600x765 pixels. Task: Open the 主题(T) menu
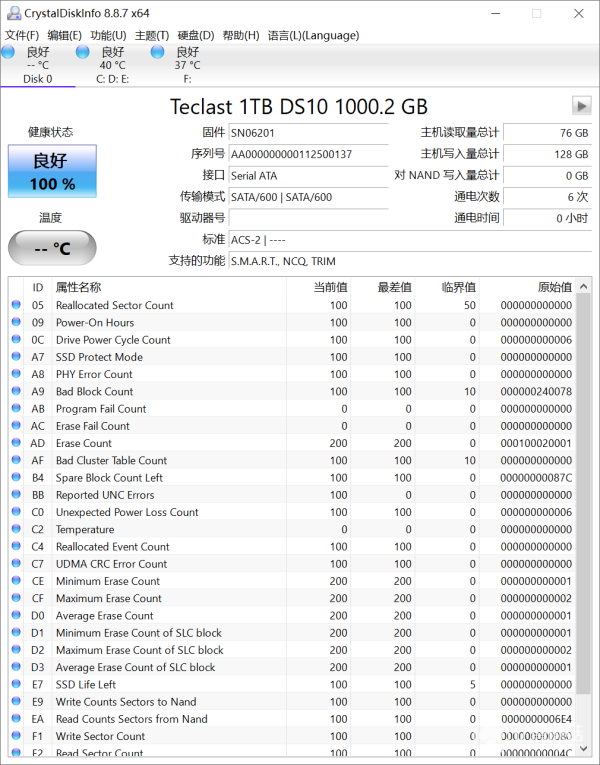coord(152,35)
